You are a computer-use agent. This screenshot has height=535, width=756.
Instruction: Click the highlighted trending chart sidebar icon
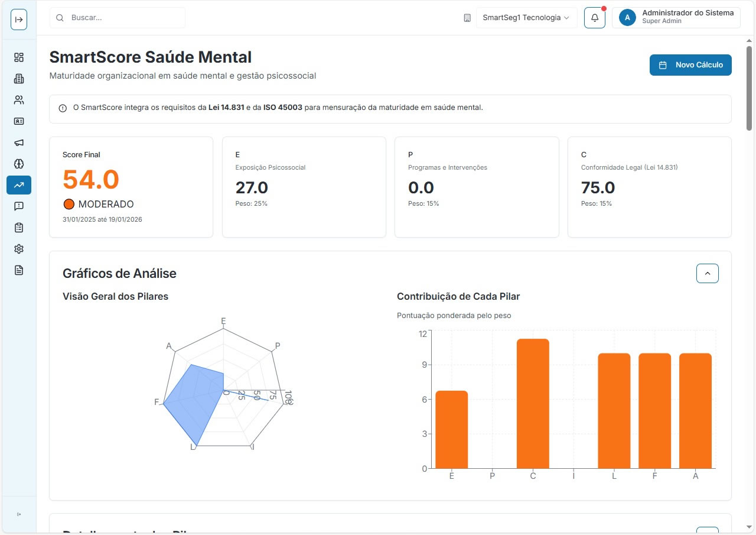point(18,185)
